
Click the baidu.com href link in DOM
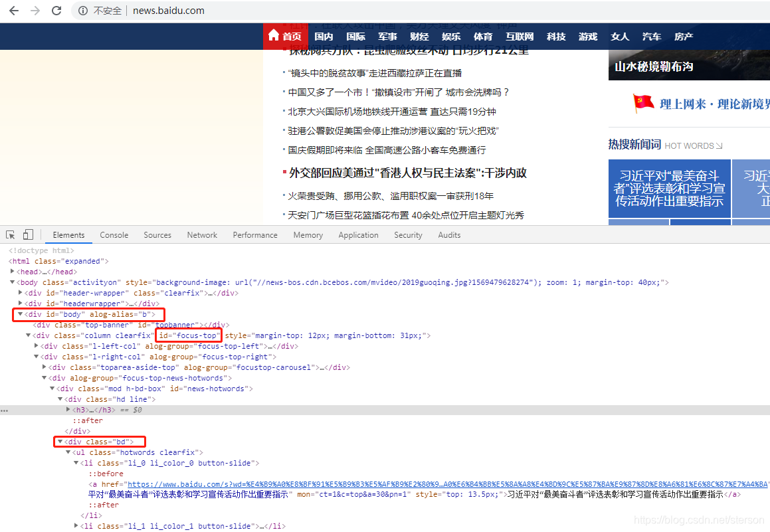448,484
